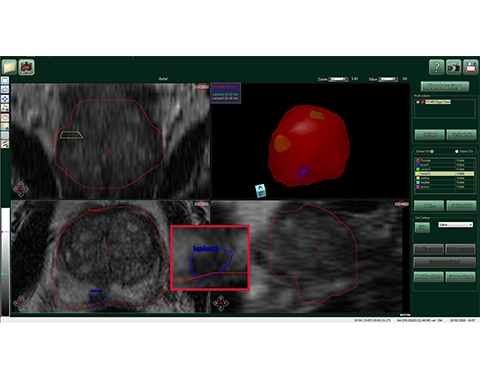
Task: Select the highlighted volume name in the multi volume list
Action: (x=438, y=102)
